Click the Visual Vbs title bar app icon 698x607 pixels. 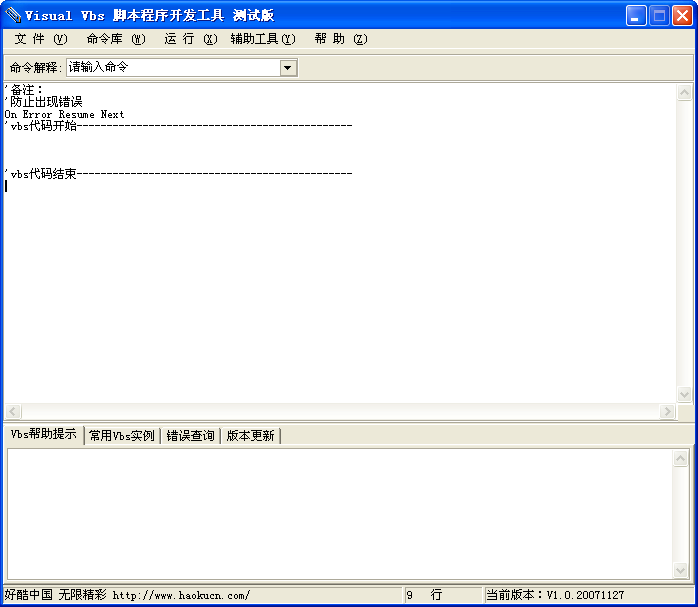point(13,15)
